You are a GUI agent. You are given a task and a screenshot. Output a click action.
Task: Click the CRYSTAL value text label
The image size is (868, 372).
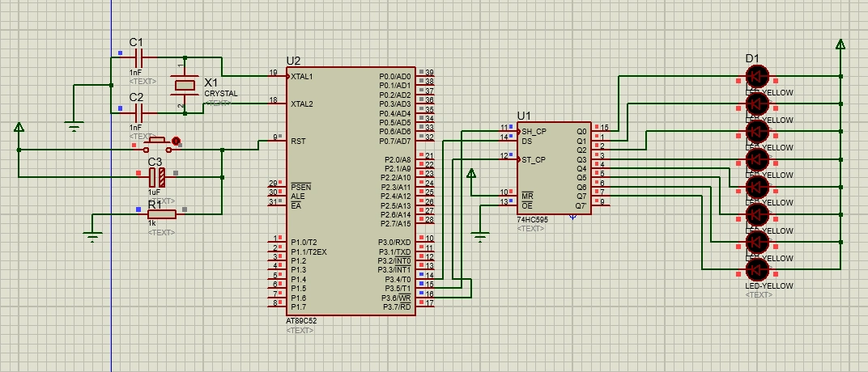220,94
